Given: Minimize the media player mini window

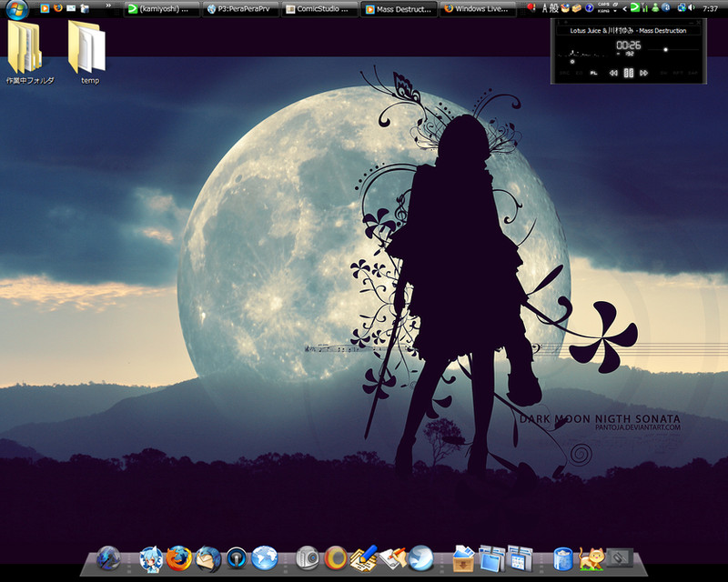Looking at the screenshot, I should [x=692, y=23].
